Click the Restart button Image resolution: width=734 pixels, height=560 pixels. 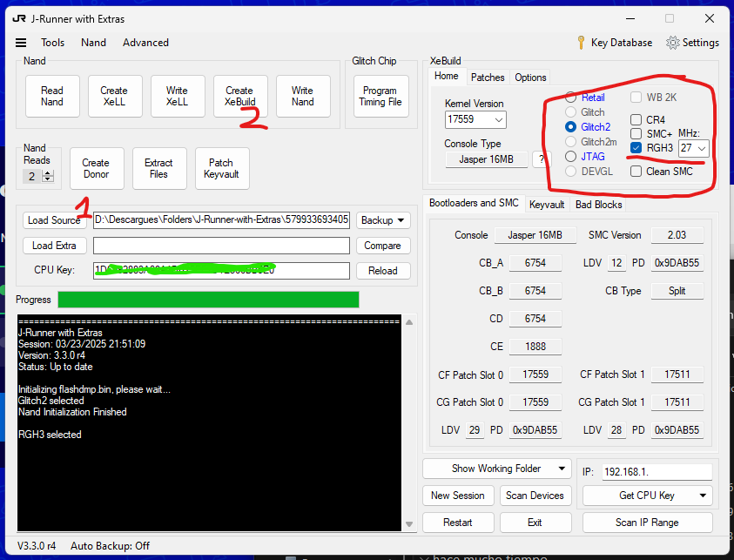pos(458,523)
